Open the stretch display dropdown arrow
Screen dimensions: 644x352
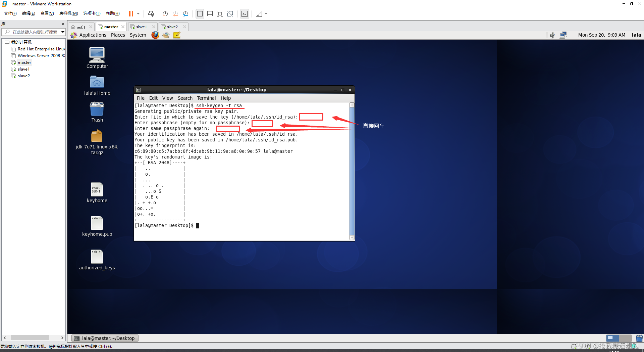(266, 14)
